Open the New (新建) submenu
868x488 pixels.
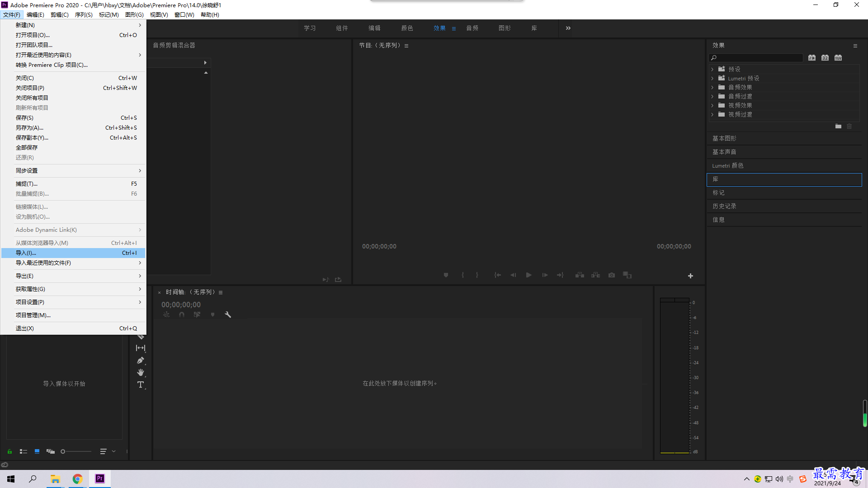(73, 25)
